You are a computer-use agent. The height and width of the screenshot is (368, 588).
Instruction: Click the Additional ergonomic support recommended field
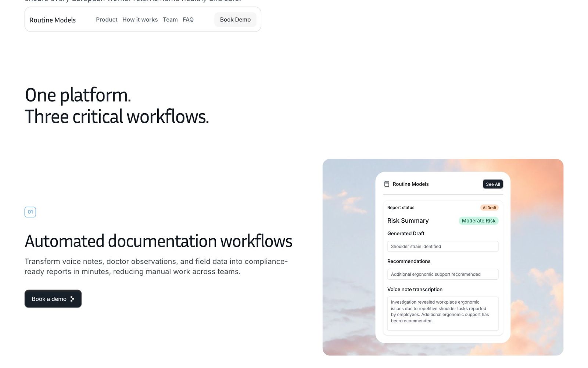(x=443, y=274)
